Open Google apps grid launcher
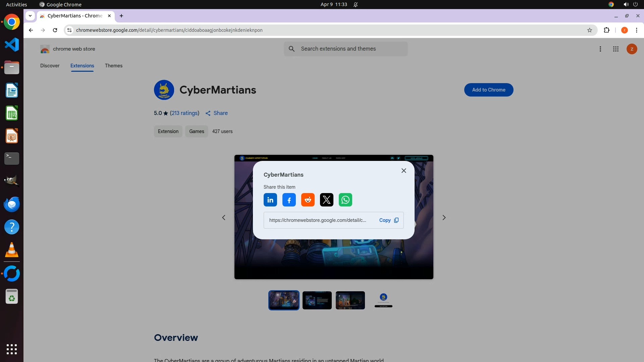The image size is (644, 362). [615, 49]
